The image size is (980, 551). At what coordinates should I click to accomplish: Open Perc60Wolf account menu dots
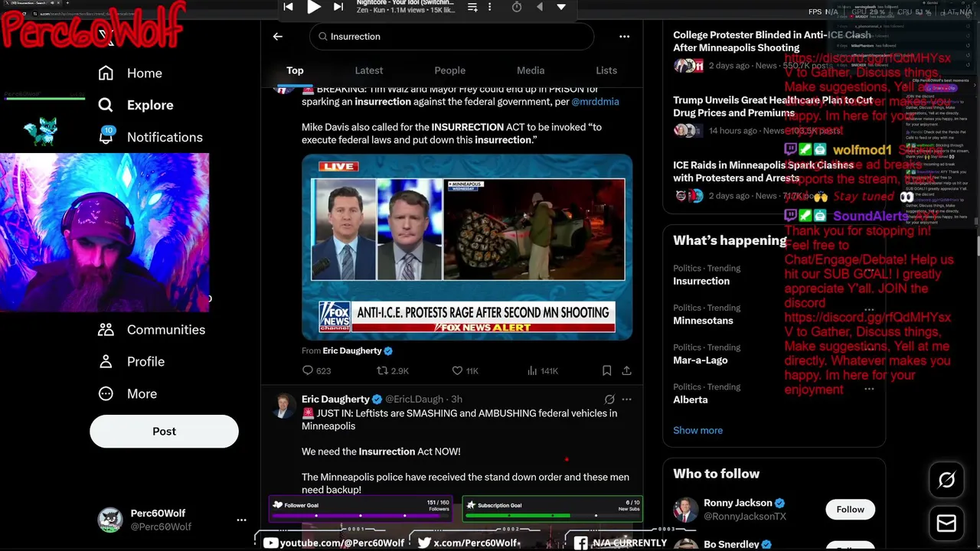[x=241, y=520]
